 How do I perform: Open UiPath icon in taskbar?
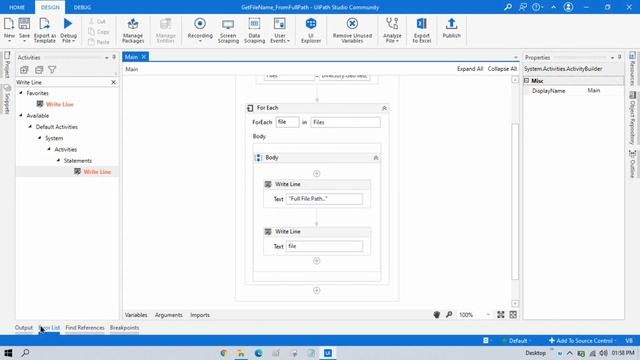point(328,353)
